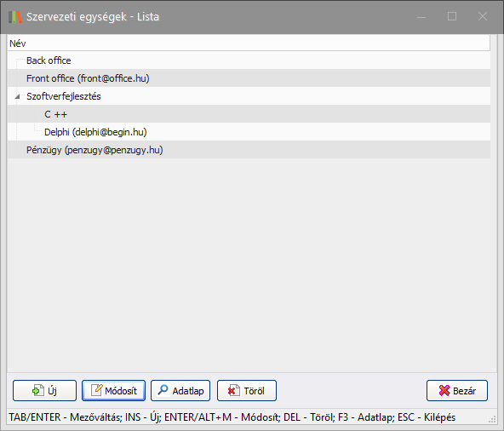Screen dimensions: 504x431
Task: Select the Back office row
Action: click(x=249, y=60)
